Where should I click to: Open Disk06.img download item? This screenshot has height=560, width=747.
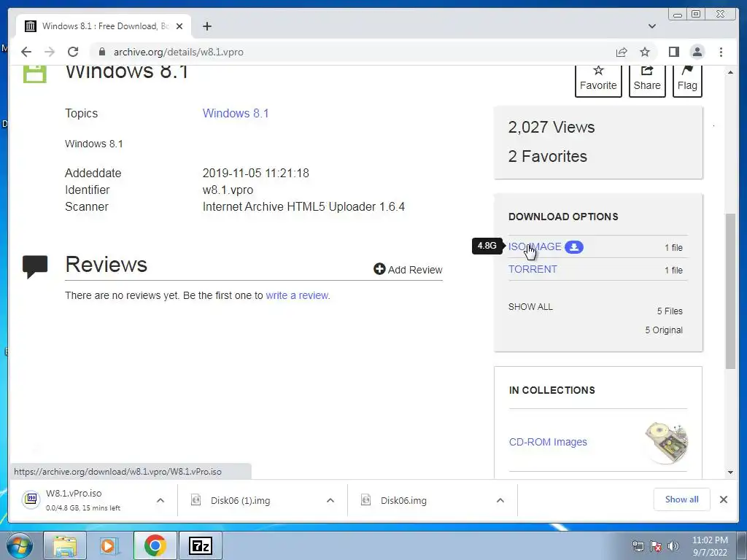403,500
